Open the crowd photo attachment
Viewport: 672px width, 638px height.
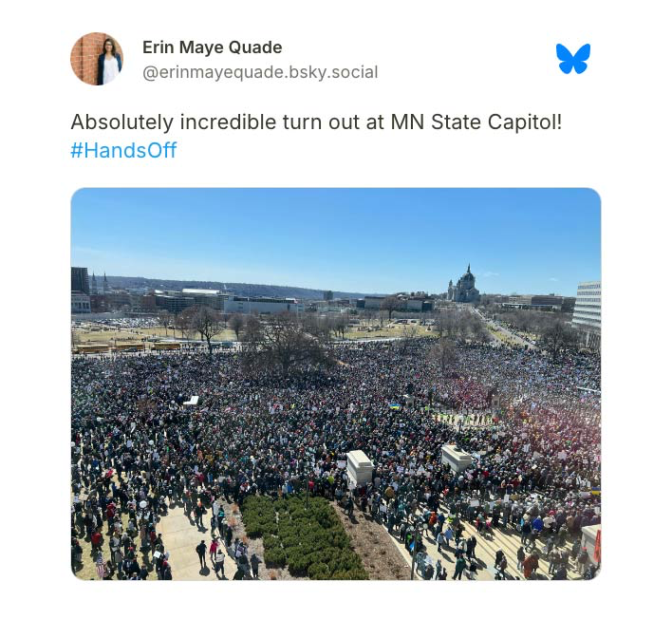tap(336, 384)
